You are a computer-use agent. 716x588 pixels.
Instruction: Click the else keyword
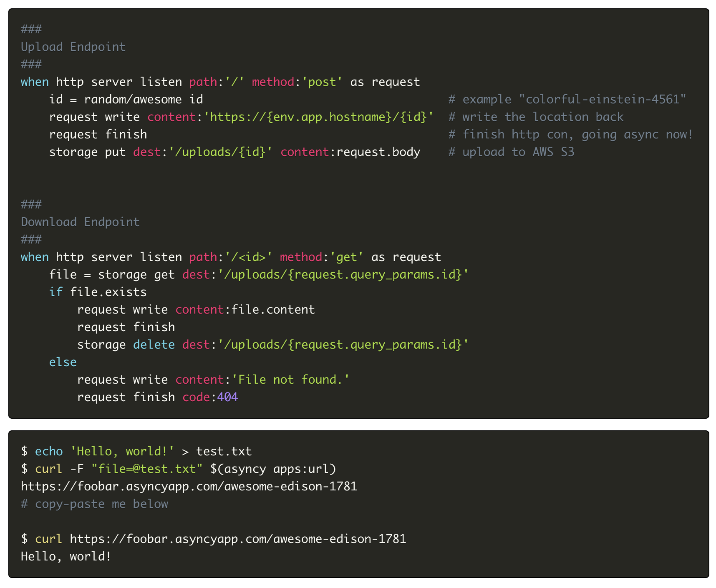(63, 362)
